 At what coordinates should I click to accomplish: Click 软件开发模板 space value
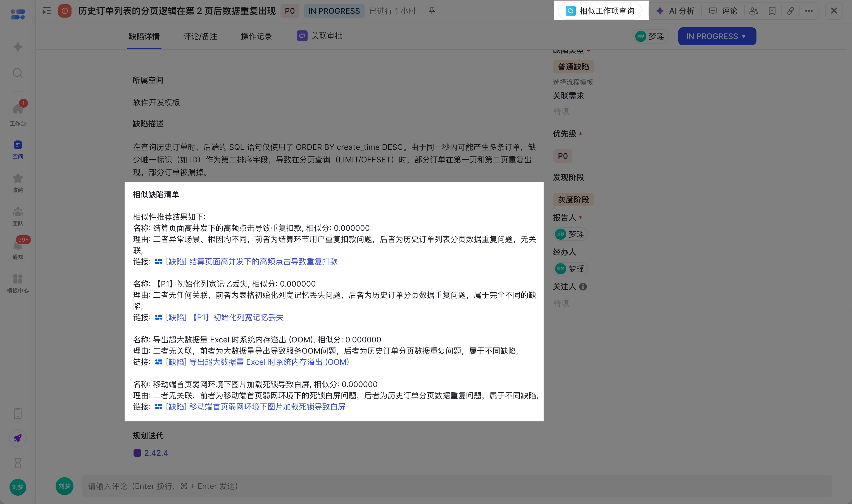[156, 103]
